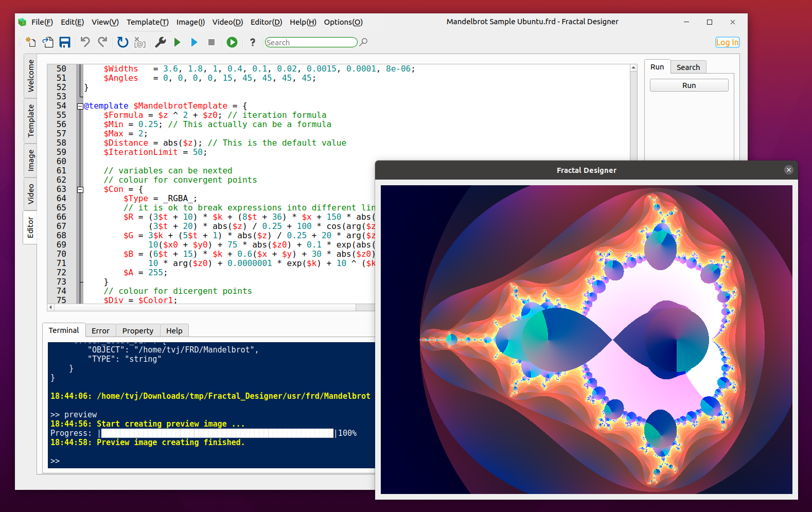Switch to the Help bottom tab

pos(174,331)
